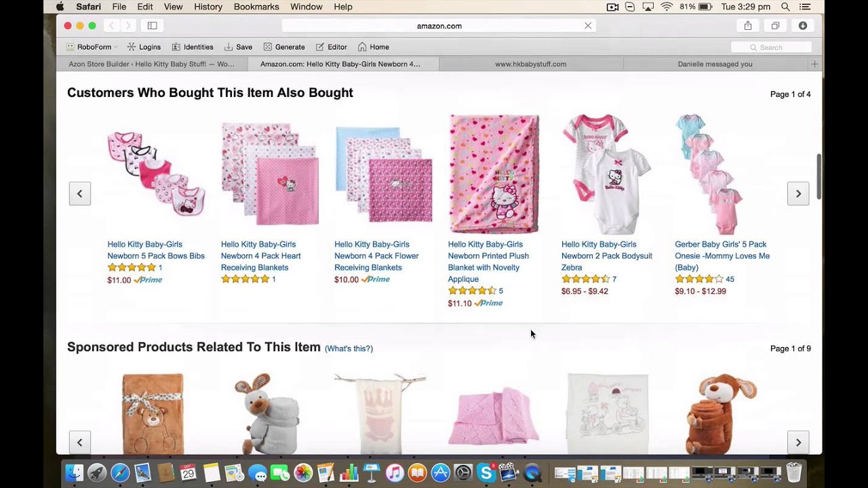
Task: Open the History menu
Action: 208,7
